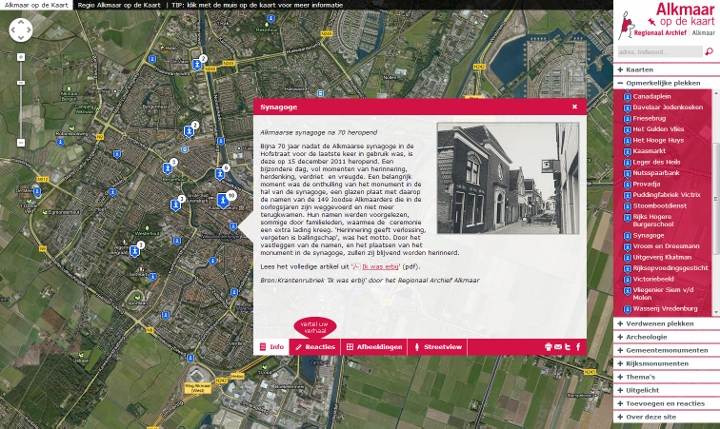Close the Synagoge info popup

(574, 105)
